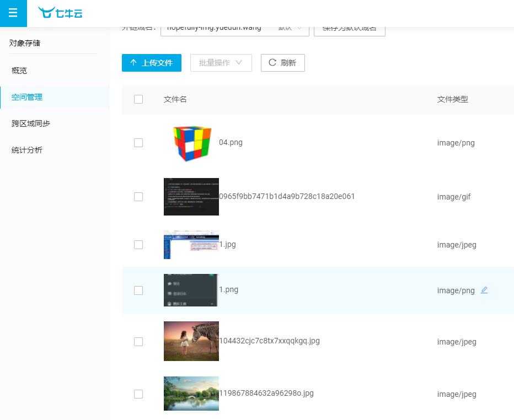Open the 默认 domain dropdown
Screen dimensions: 514x420
(291, 28)
